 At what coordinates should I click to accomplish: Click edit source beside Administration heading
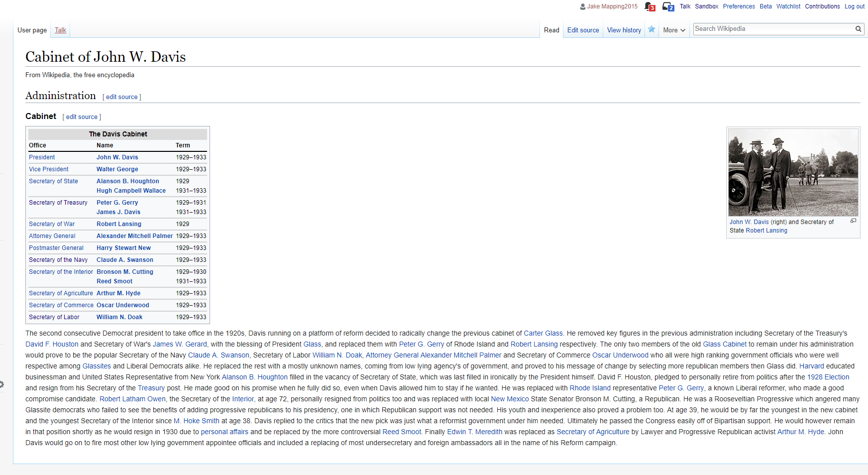coord(122,97)
